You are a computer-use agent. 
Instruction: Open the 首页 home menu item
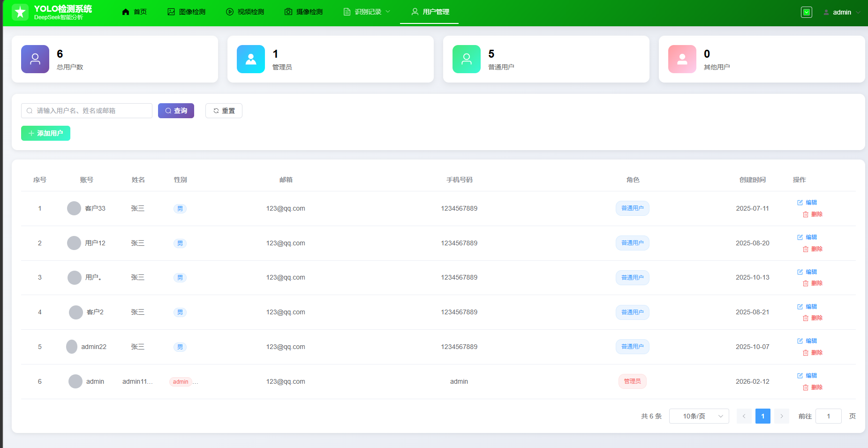point(135,12)
